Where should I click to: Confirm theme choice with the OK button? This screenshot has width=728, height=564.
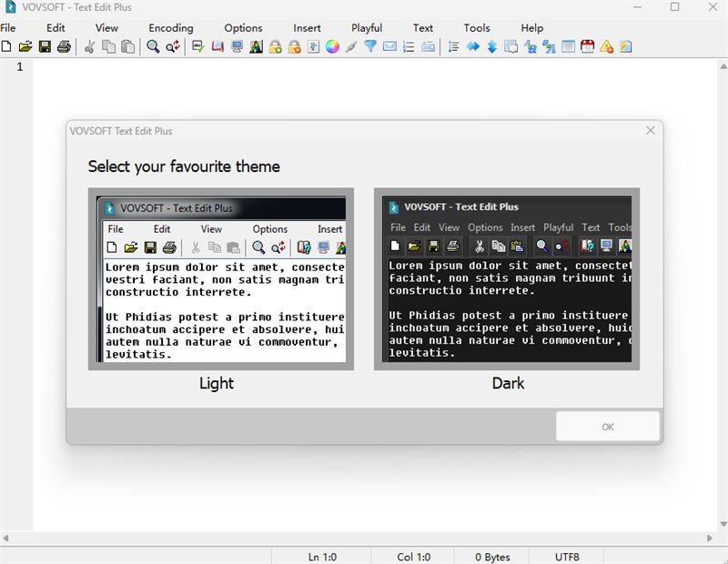[608, 427]
